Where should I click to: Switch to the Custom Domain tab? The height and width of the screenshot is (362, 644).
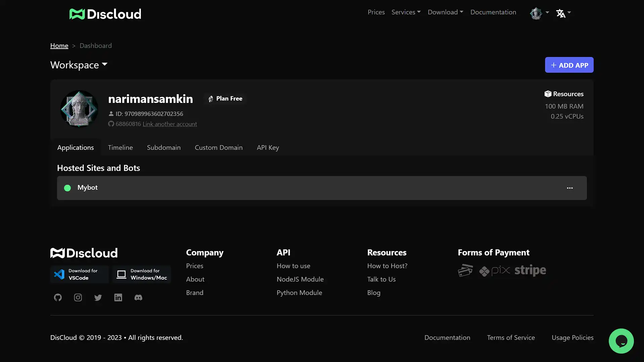219,147
